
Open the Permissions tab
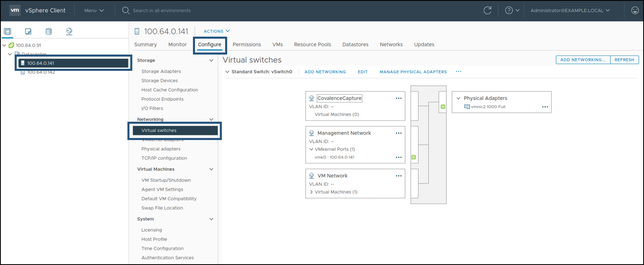coord(247,44)
